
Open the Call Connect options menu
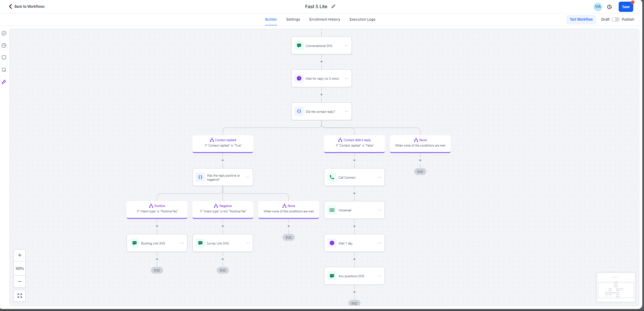point(379,177)
